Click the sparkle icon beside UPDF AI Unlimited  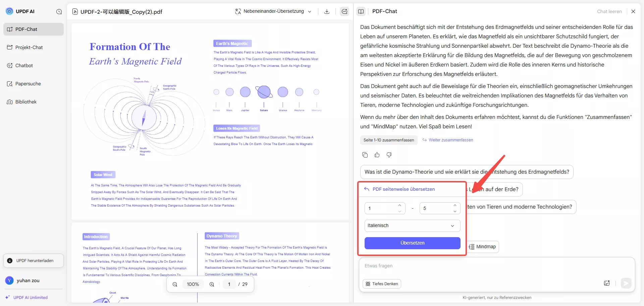(x=7, y=297)
